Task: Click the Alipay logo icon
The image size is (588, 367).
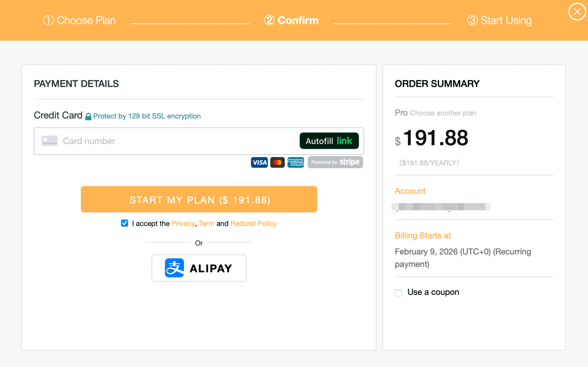Action: click(174, 268)
